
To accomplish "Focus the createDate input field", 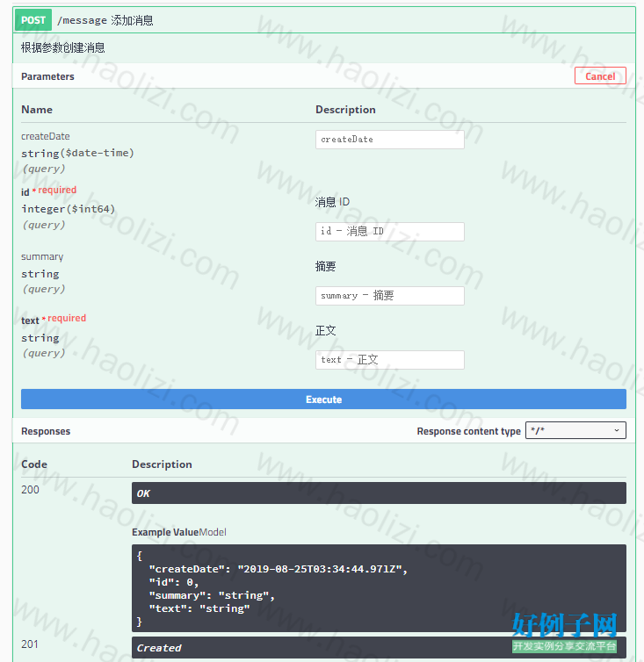I will click(x=389, y=140).
